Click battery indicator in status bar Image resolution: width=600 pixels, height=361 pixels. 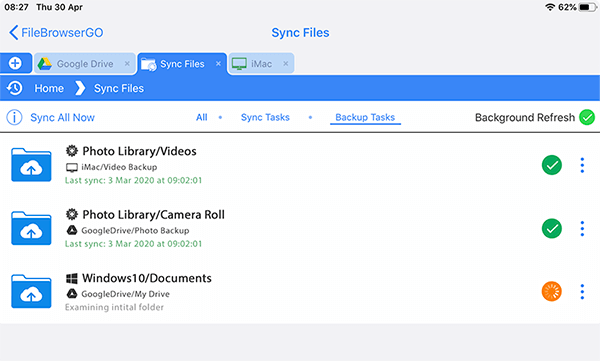click(587, 7)
